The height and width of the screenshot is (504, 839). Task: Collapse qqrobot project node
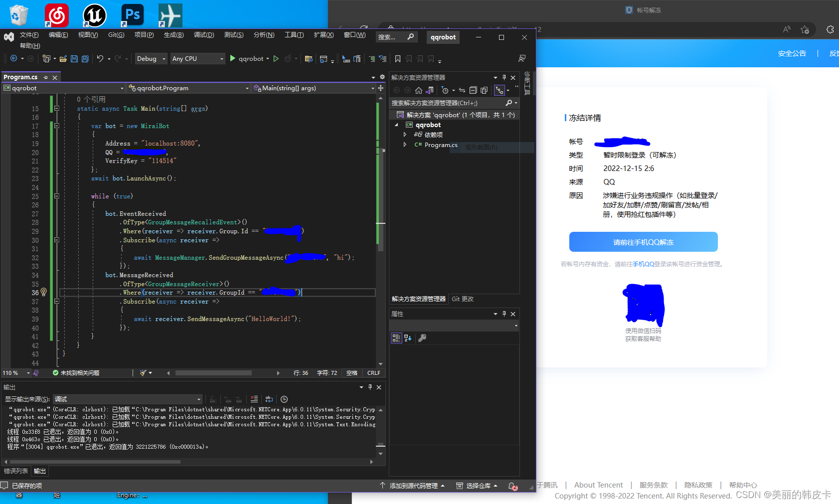click(x=397, y=125)
